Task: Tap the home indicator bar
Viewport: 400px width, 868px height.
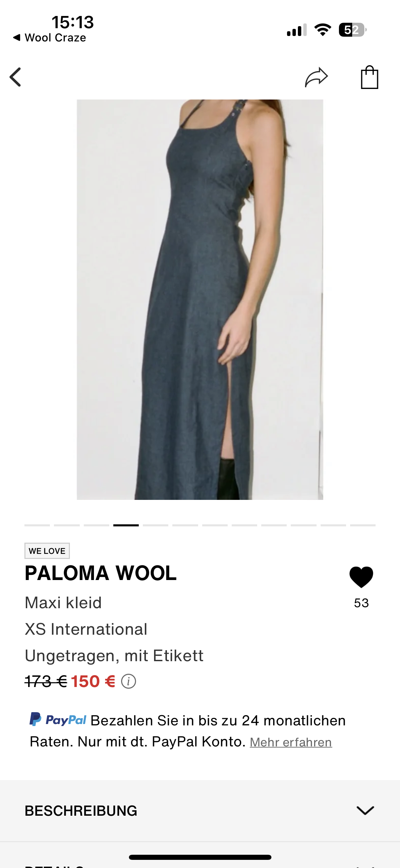Action: point(200,857)
